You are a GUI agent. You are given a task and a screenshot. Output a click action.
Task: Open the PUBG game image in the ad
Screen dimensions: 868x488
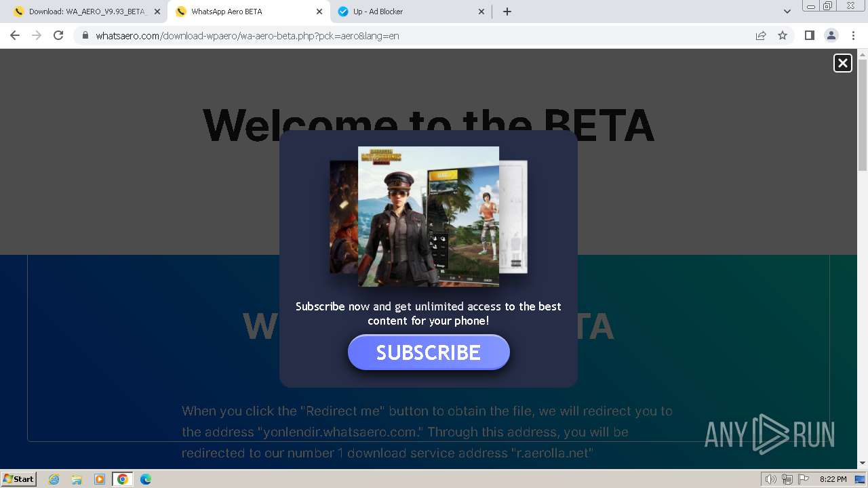click(429, 217)
